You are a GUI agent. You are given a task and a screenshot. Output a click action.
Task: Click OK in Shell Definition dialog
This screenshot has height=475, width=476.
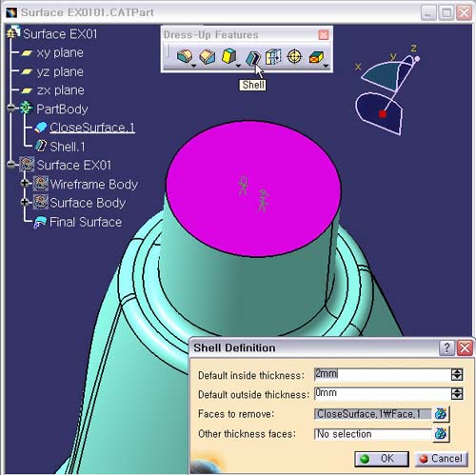point(382,459)
